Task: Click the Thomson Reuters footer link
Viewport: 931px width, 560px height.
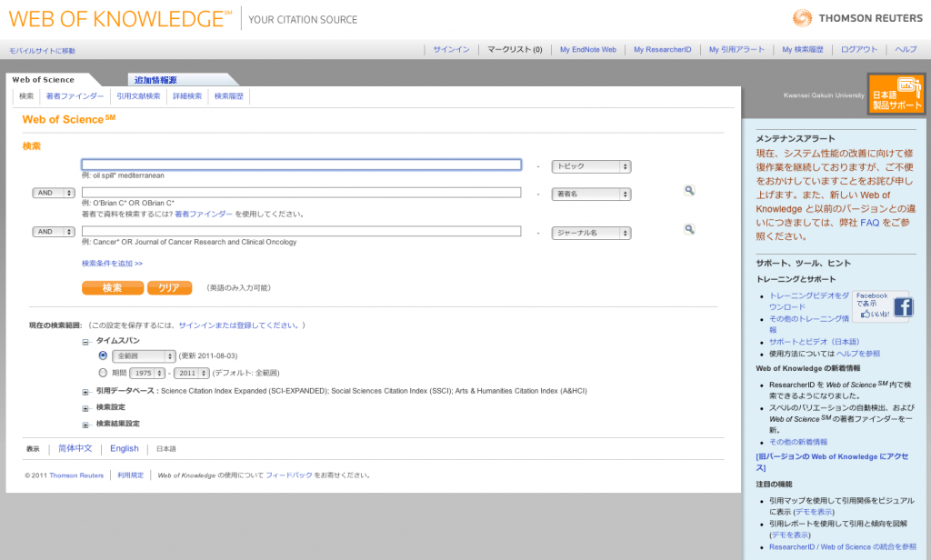Action: pyautogui.click(x=76, y=475)
